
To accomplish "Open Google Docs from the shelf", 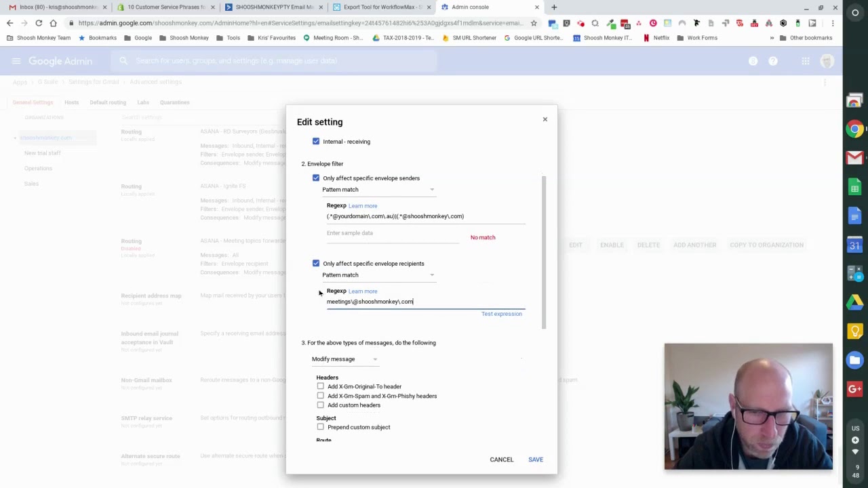I will click(854, 217).
